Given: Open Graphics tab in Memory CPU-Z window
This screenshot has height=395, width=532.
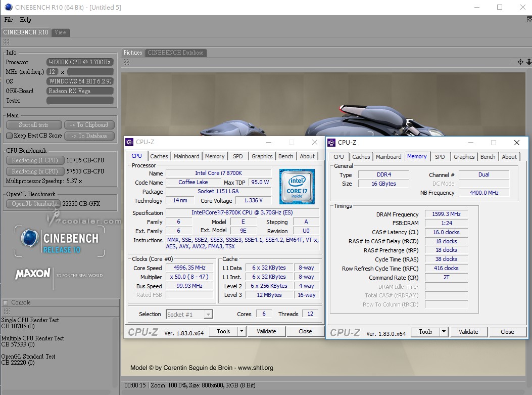Looking at the screenshot, I should [464, 157].
